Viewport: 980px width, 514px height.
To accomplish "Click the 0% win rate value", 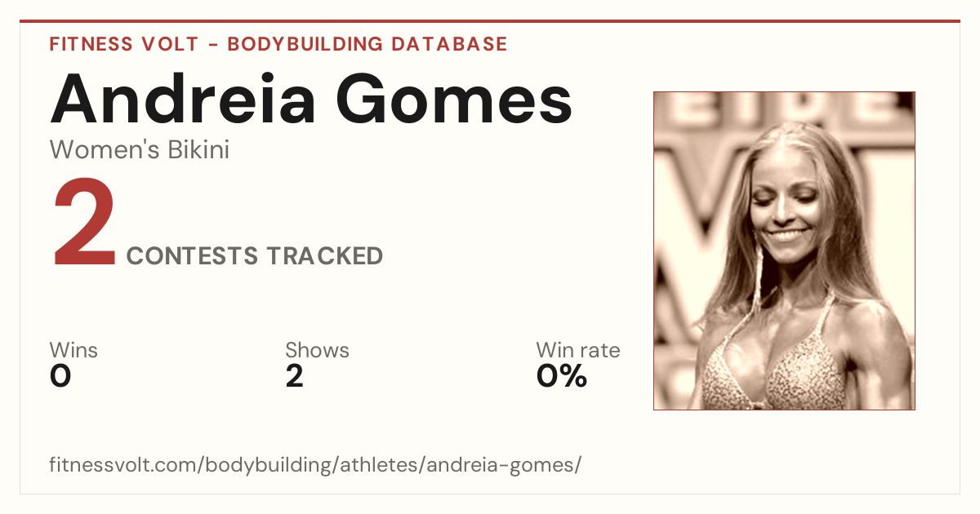I will 562,376.
